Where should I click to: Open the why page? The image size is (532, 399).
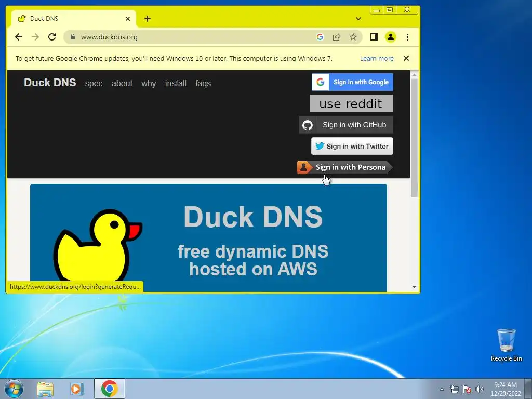pyautogui.click(x=149, y=83)
